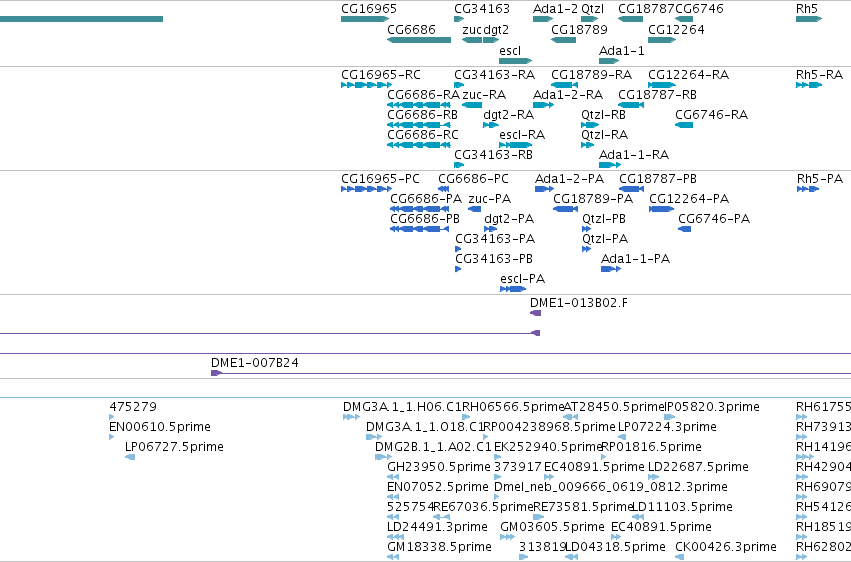
Task: Select the dgt2 gene label
Action: click(x=496, y=29)
